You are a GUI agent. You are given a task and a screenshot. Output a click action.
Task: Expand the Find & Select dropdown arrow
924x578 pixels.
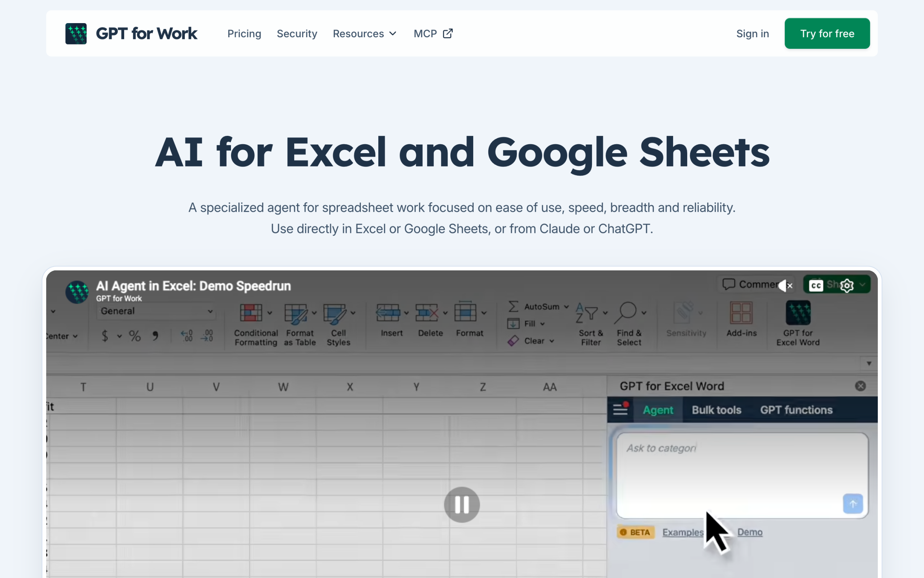click(644, 313)
